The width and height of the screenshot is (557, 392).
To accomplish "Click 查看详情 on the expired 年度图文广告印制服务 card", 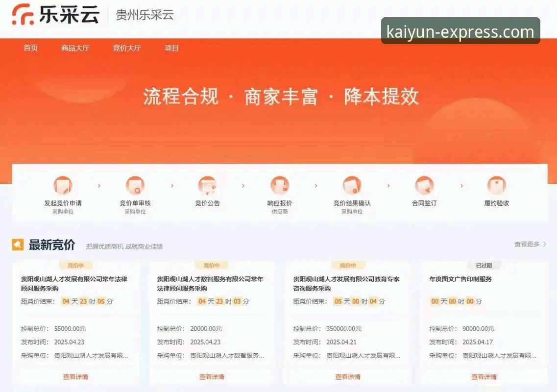I will coord(483,377).
